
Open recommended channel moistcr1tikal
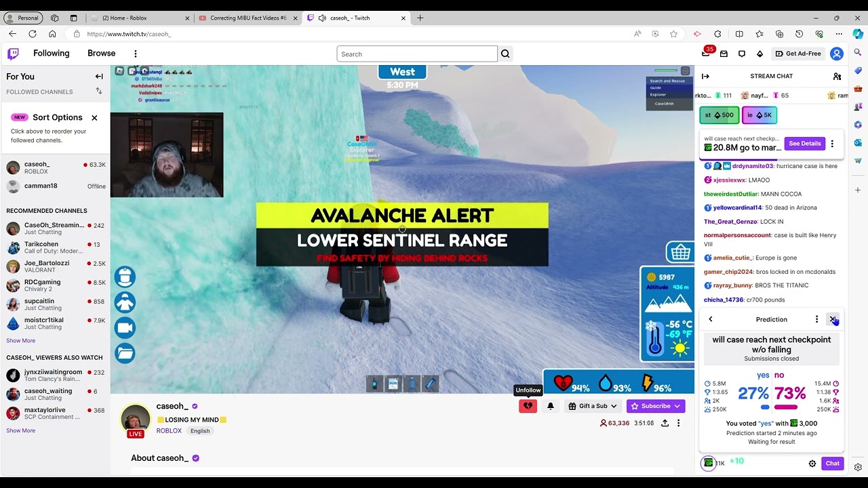tap(55, 323)
